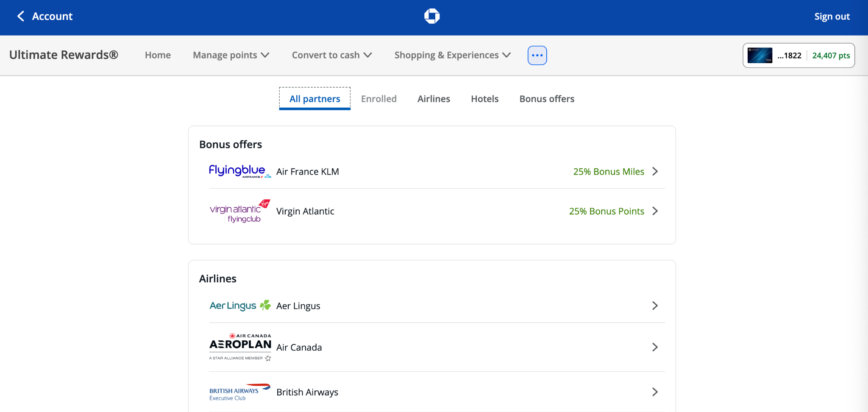Open the three-dot more options button
868x412 pixels.
[537, 56]
